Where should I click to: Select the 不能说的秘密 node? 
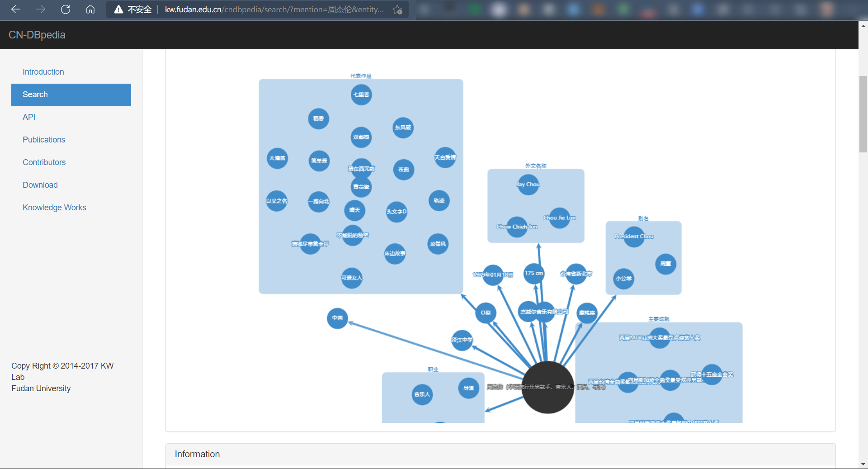(353, 236)
